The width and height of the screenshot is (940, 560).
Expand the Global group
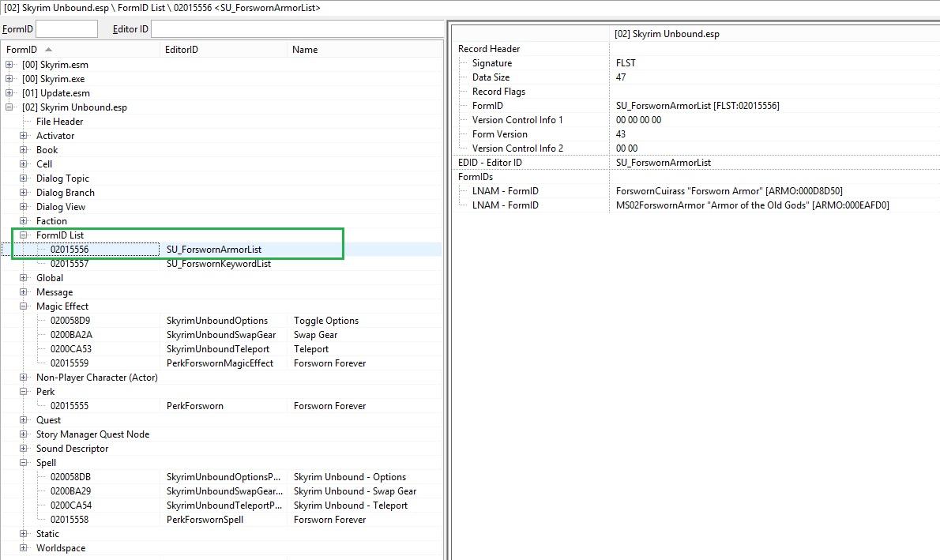point(24,277)
